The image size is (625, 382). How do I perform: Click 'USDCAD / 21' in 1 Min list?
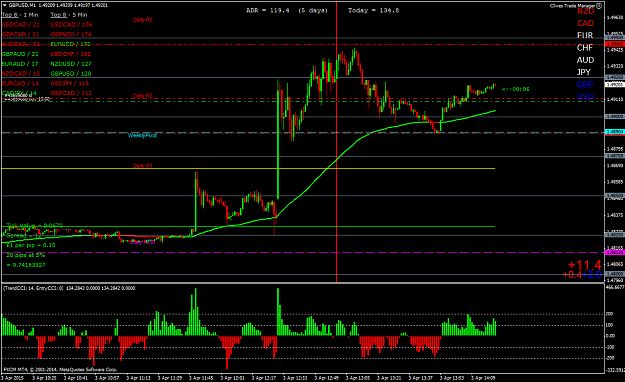tap(21, 25)
